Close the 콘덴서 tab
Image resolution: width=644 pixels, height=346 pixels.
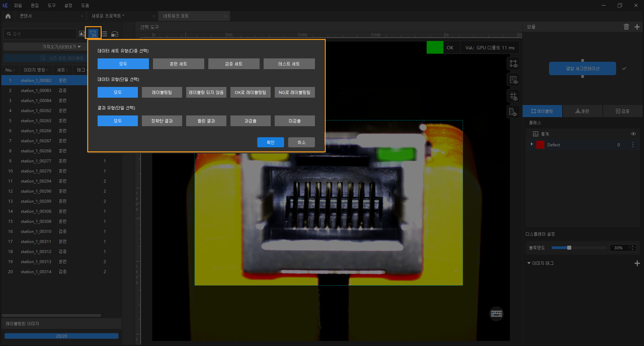tap(82, 16)
